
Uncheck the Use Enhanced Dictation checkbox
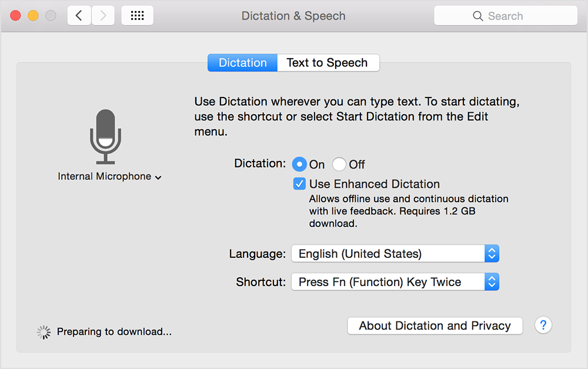(x=300, y=184)
